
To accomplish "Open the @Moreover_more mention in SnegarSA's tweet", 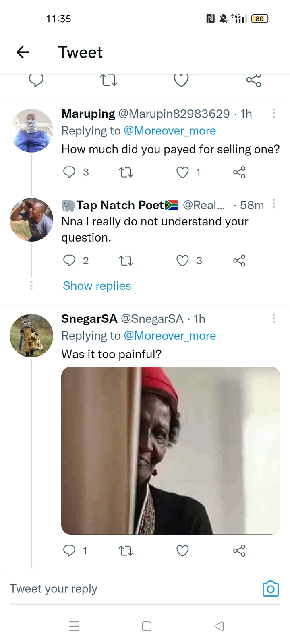I will (170, 336).
